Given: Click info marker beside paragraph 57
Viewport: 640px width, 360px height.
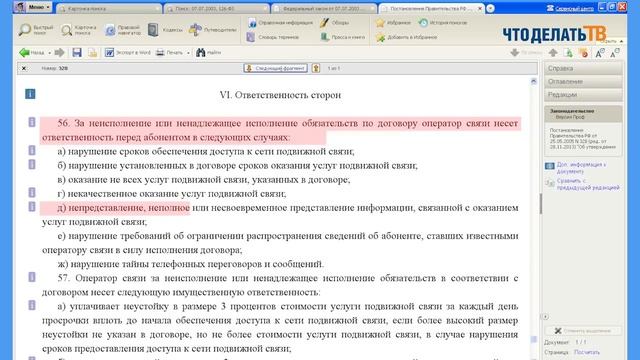Looking at the screenshot, I should (x=32, y=277).
